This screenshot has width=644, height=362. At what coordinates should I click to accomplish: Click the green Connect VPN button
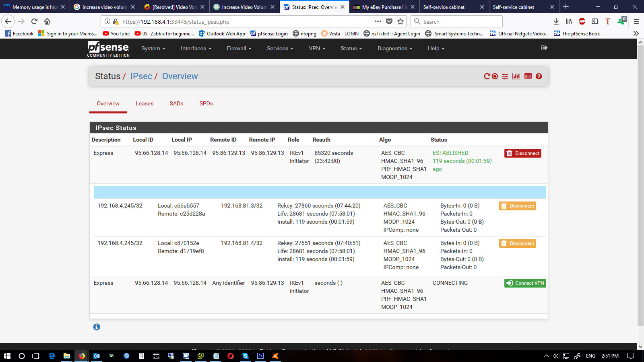pos(525,283)
